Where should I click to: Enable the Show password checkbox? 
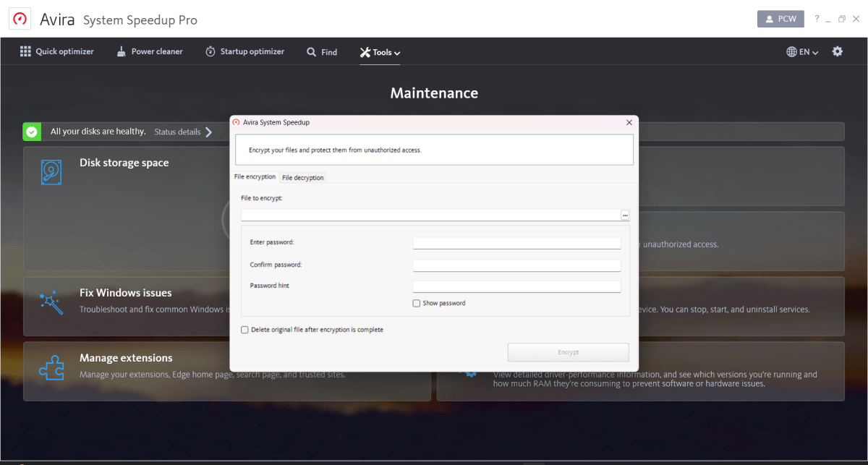pos(417,303)
